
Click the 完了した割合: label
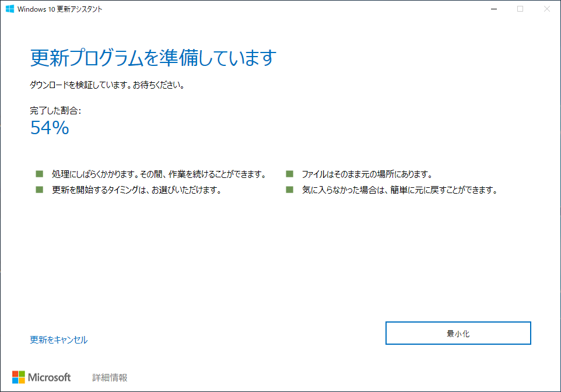click(x=55, y=111)
